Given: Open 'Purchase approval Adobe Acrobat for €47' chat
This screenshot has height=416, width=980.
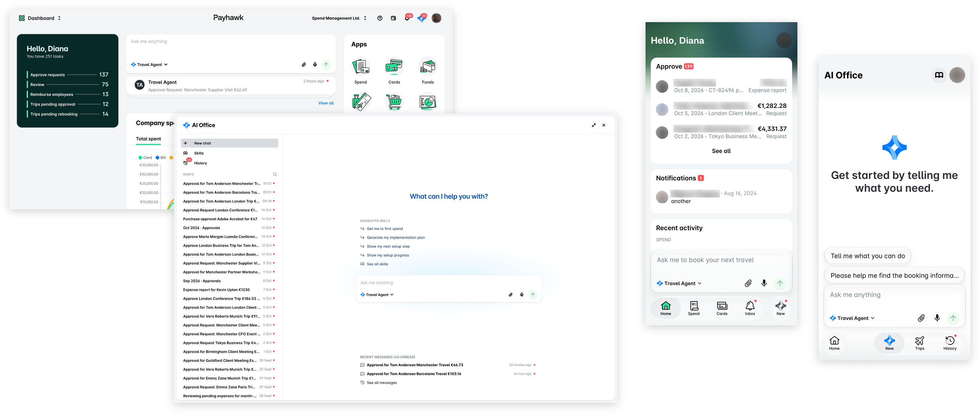Looking at the screenshot, I should pos(229,219).
